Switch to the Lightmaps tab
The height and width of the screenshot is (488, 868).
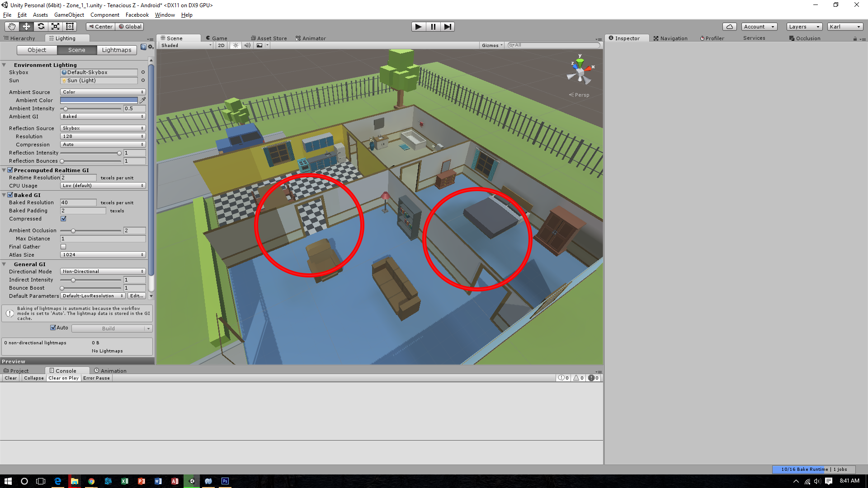[117, 50]
